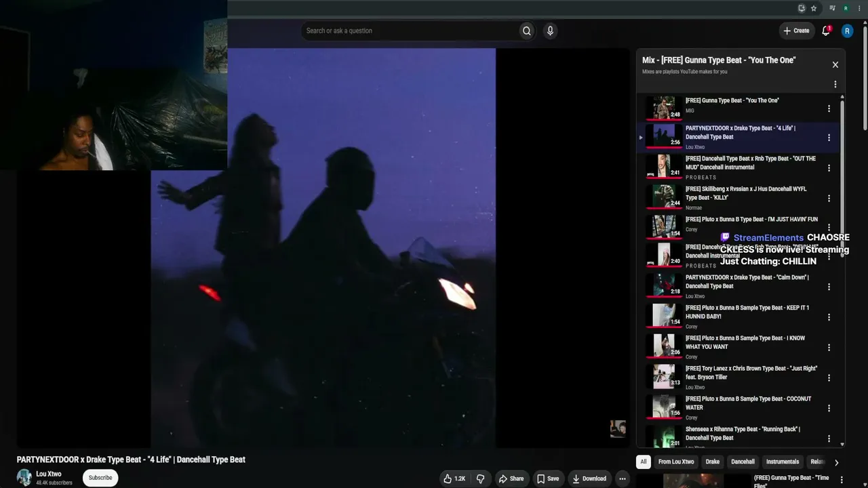Open the browser profile icon
The width and height of the screenshot is (868, 488).
click(x=846, y=8)
